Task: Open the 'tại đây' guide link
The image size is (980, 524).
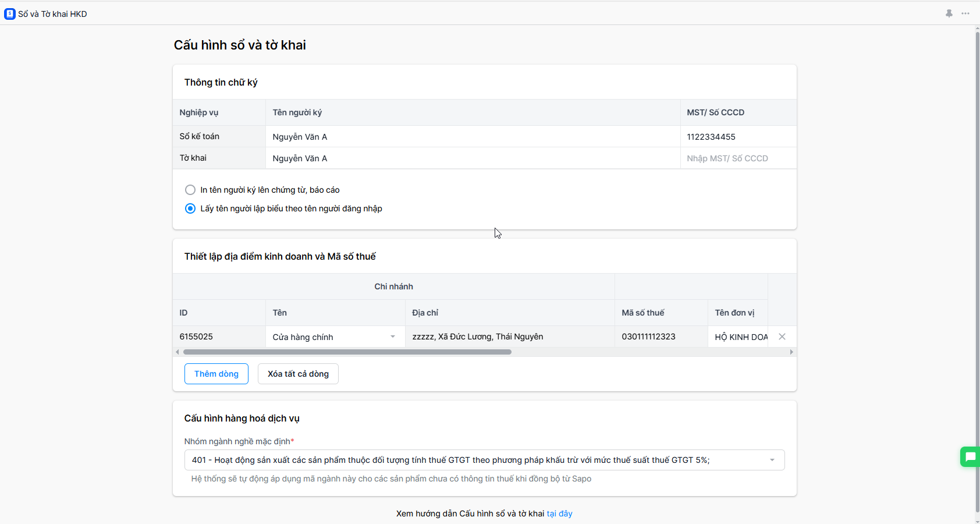Action: pos(559,514)
